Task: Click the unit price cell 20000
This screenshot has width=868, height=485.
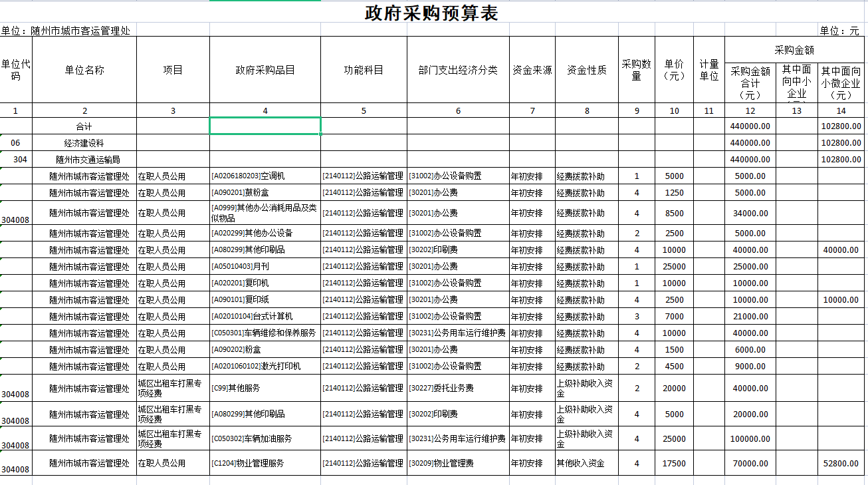Action: click(674, 388)
